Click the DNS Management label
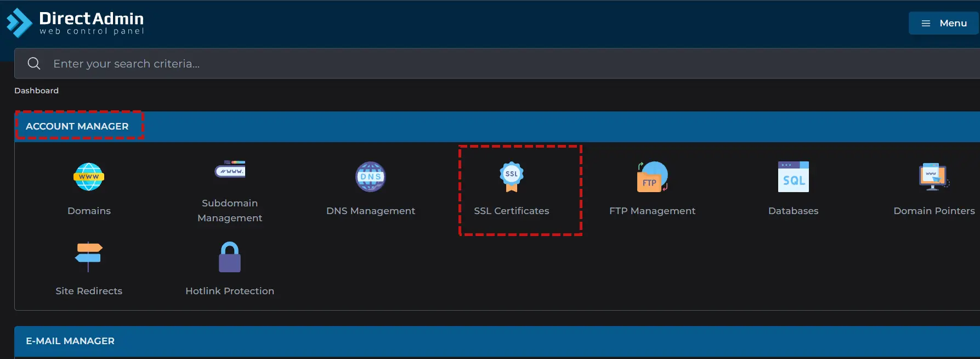 371,211
